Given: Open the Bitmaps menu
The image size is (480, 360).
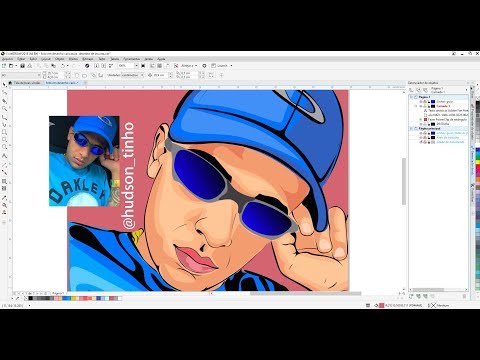Looking at the screenshot, I should 88,59.
